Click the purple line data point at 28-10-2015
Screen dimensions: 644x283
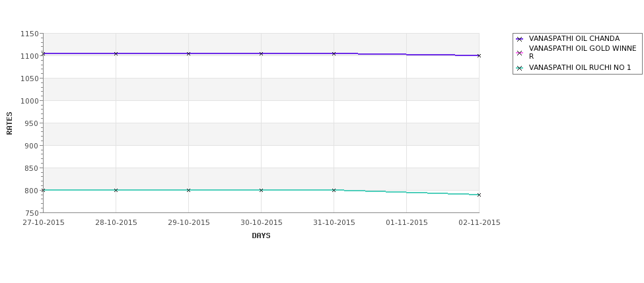pyautogui.click(x=116, y=53)
